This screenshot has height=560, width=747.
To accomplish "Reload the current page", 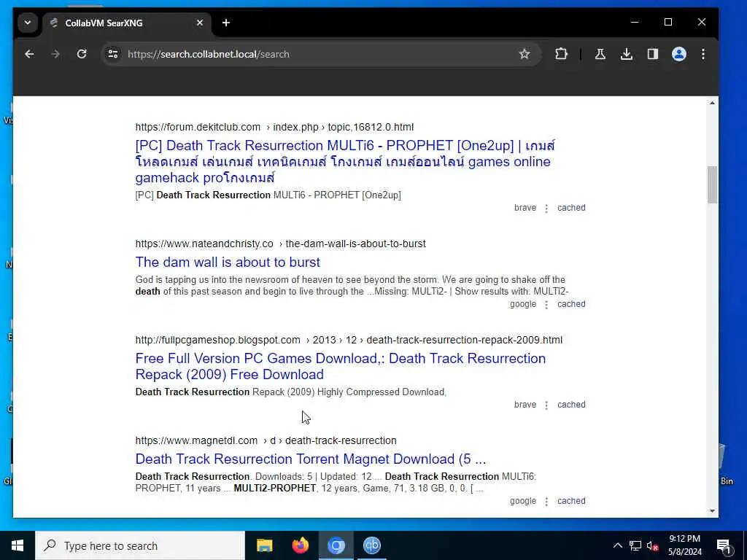I will pos(82,54).
